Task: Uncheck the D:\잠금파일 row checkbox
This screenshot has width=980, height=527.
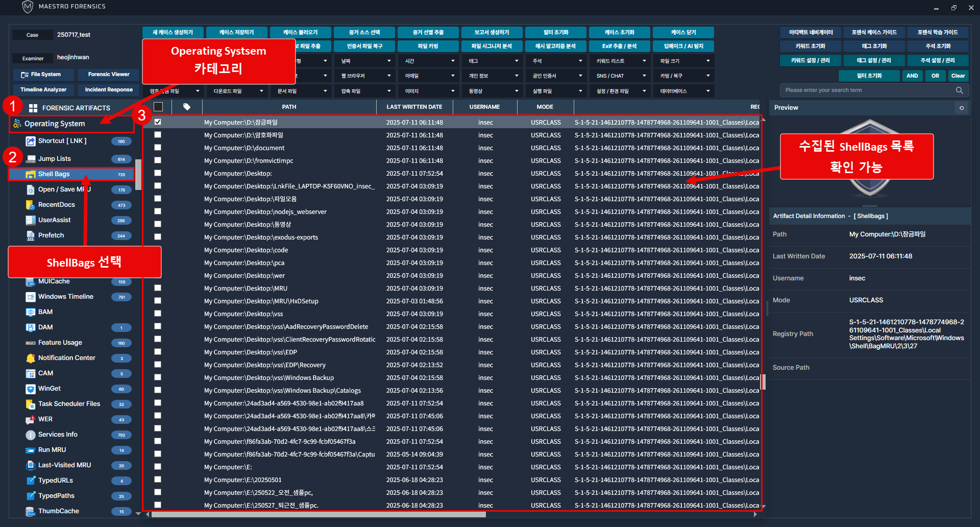Action: pyautogui.click(x=158, y=122)
